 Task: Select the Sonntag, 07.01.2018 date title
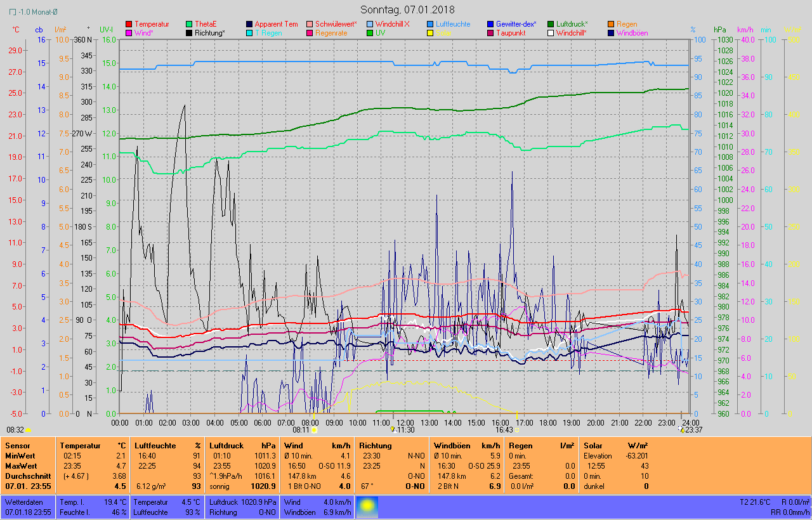[x=406, y=10]
